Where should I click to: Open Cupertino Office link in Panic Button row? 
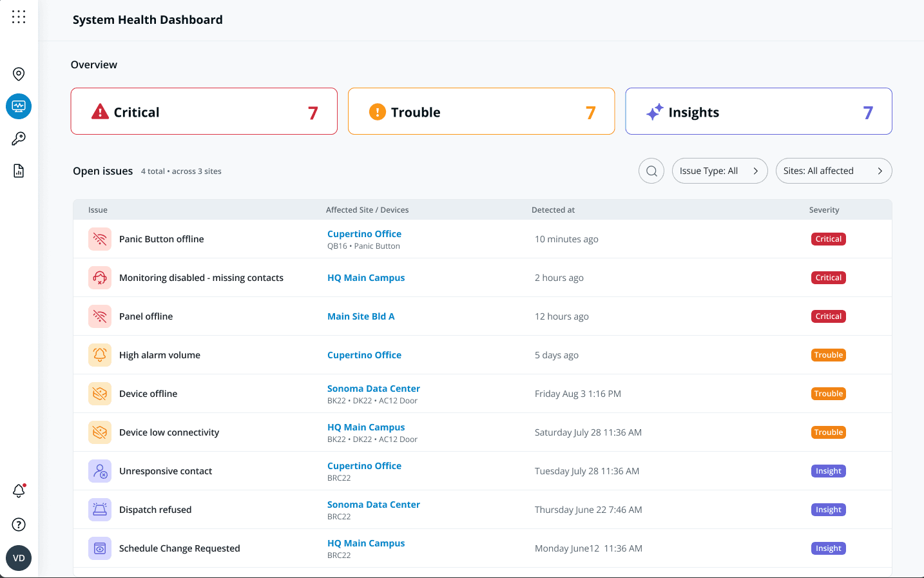364,234
